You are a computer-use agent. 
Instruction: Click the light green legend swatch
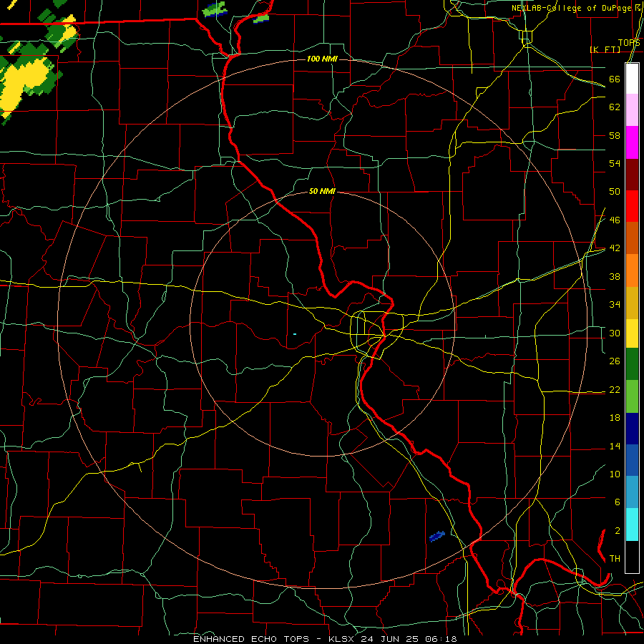pos(632,396)
